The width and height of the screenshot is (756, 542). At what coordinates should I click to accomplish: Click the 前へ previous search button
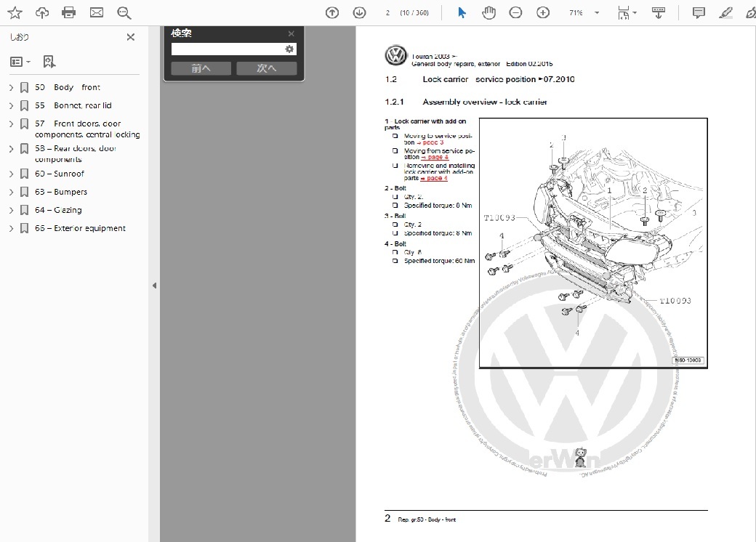(x=201, y=68)
